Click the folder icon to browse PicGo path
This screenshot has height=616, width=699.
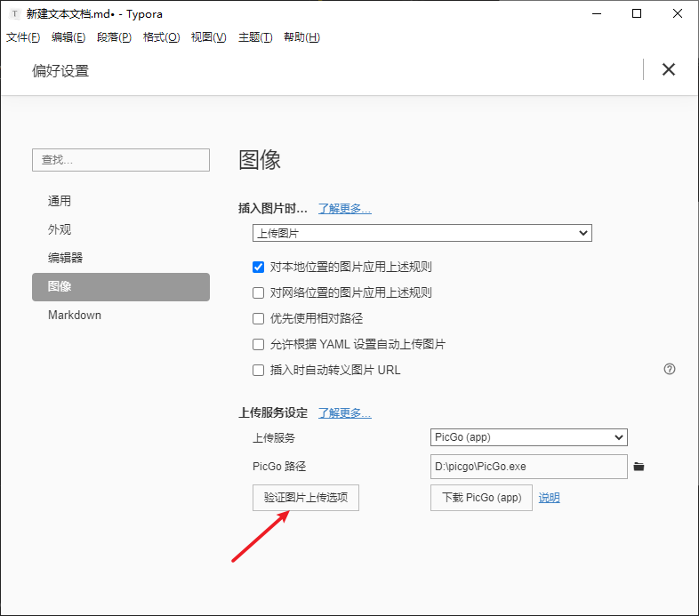[x=639, y=467]
